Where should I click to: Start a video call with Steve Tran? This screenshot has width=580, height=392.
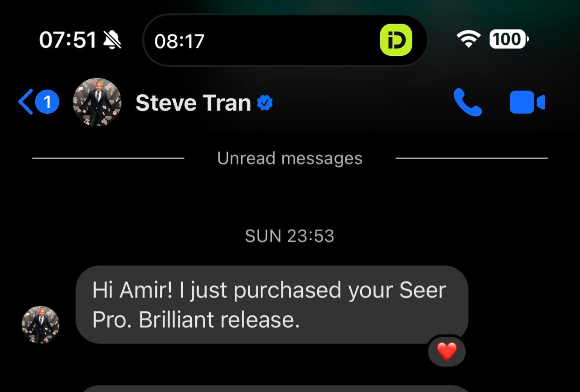tap(527, 102)
